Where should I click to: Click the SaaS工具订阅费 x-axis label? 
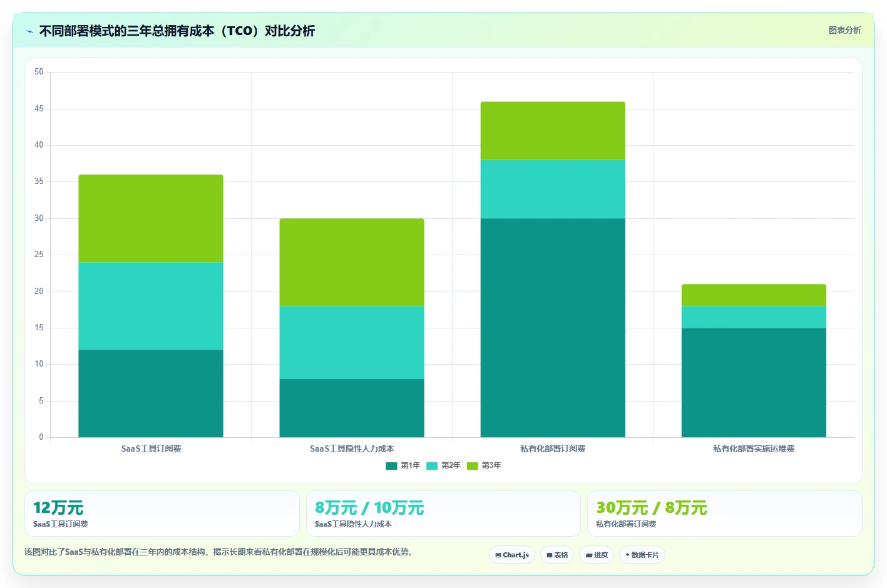point(151,449)
